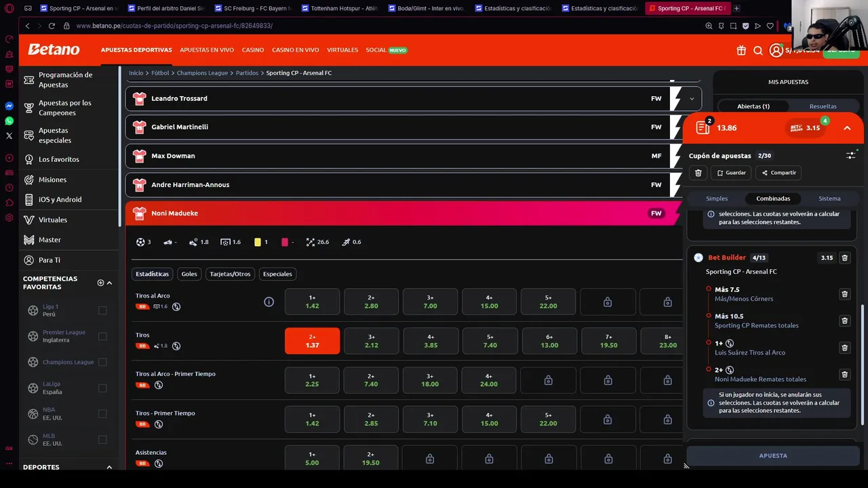Image resolution: width=868 pixels, height=488 pixels.
Task: Open the gift promotions icon in header
Action: click(741, 50)
